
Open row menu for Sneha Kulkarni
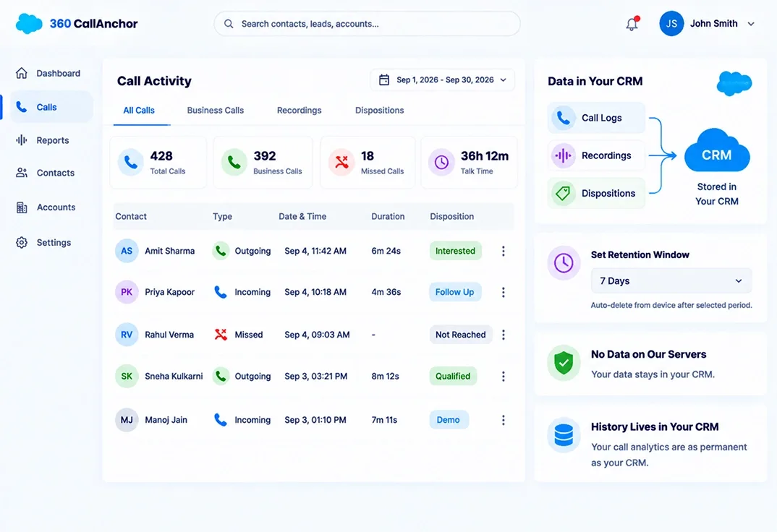[x=504, y=376]
